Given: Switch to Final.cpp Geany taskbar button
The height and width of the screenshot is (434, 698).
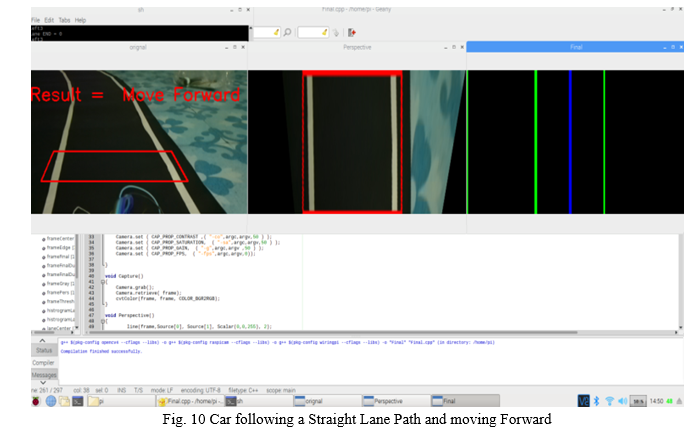Looking at the screenshot, I should pos(191,401).
